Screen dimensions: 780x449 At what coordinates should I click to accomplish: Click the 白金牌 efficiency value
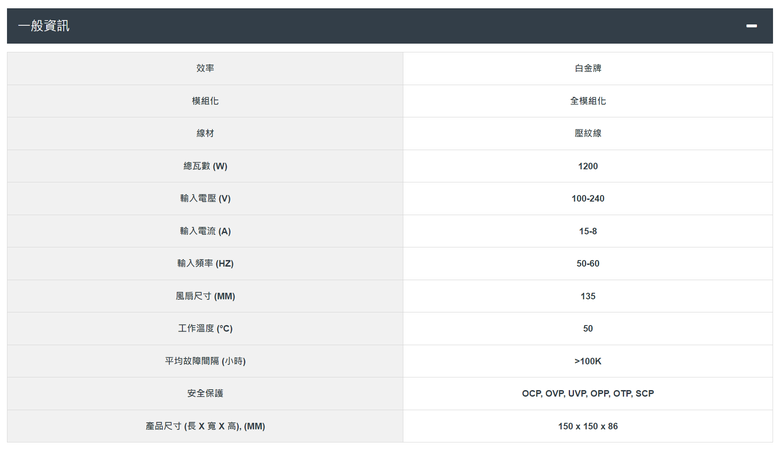587,68
